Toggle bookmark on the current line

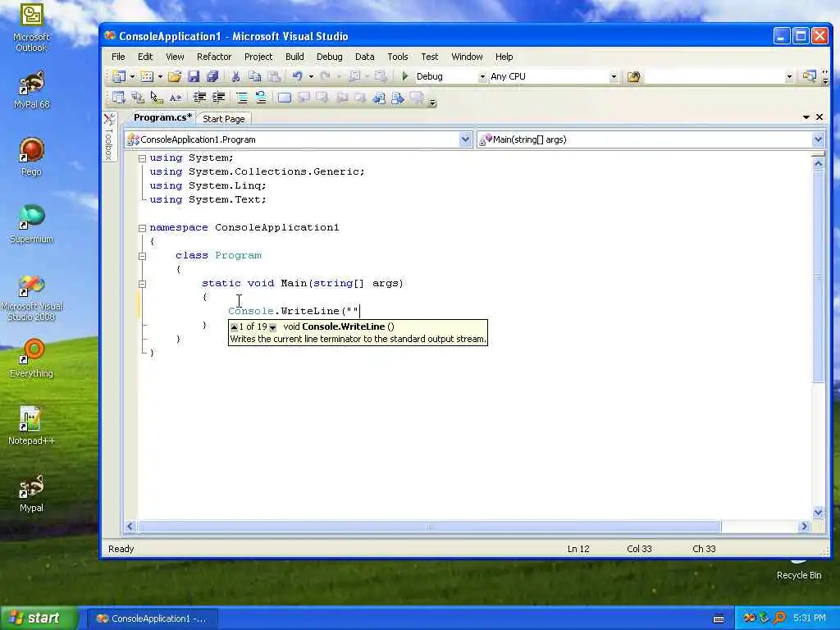(285, 98)
